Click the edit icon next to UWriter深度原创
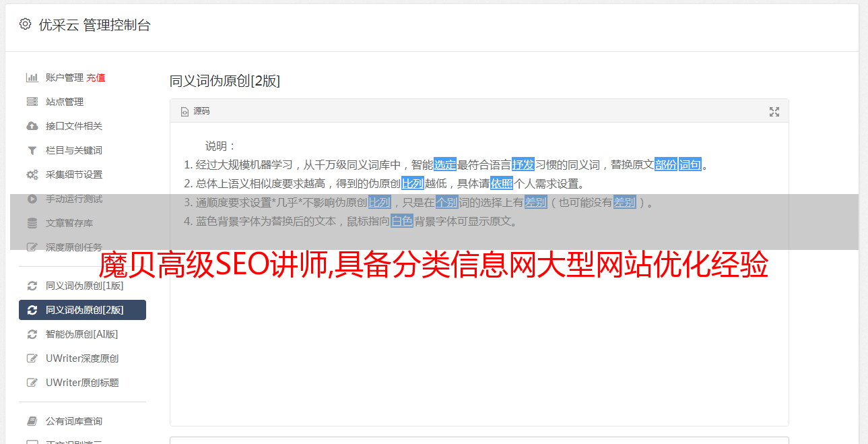The height and width of the screenshot is (444, 868). coord(32,358)
